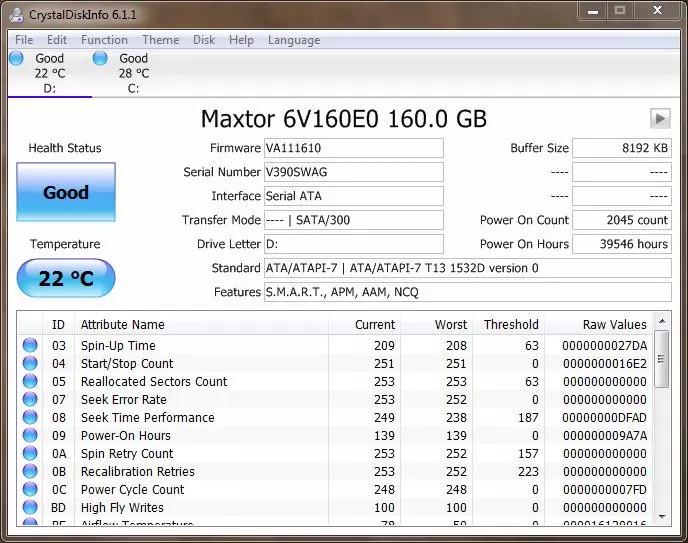Open the Help menu
The height and width of the screenshot is (543, 688).
(x=241, y=40)
